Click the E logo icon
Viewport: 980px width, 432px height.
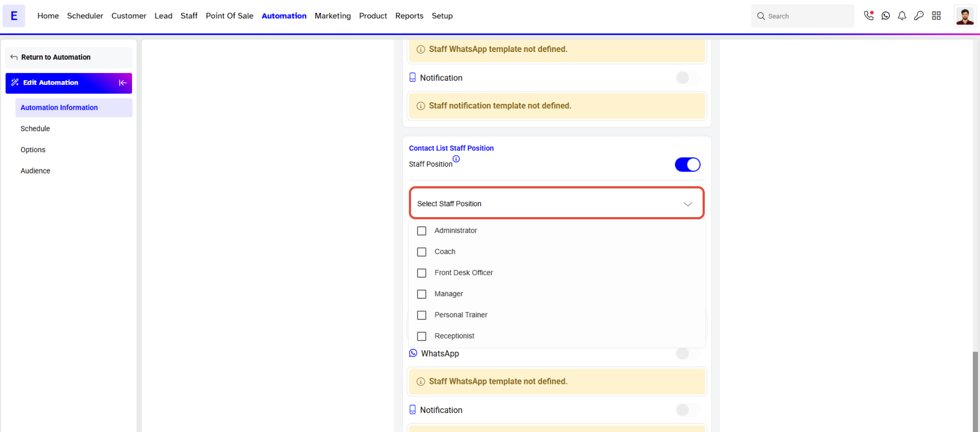14,16
